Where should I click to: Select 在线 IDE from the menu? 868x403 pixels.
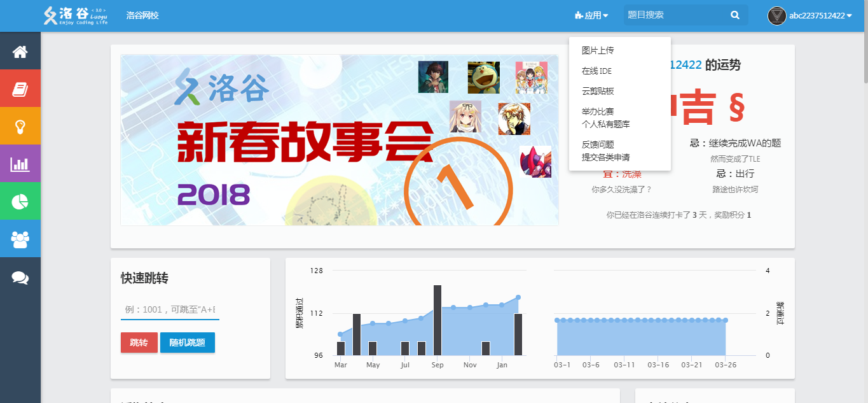pos(596,71)
